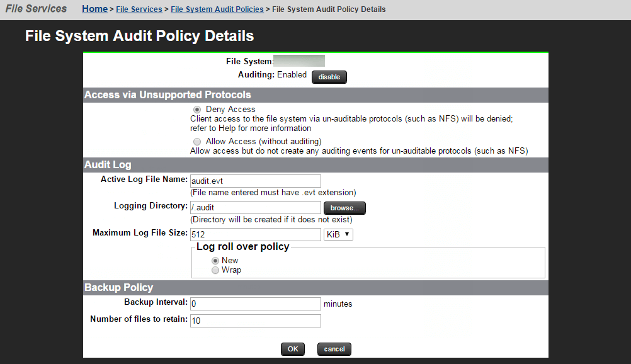Select Wrap log roll over policy
This screenshot has width=631, height=364.
(x=216, y=270)
